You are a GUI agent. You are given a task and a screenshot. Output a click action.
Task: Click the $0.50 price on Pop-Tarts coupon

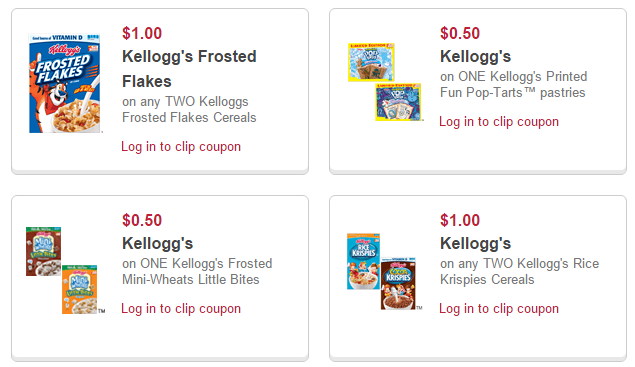click(x=460, y=33)
